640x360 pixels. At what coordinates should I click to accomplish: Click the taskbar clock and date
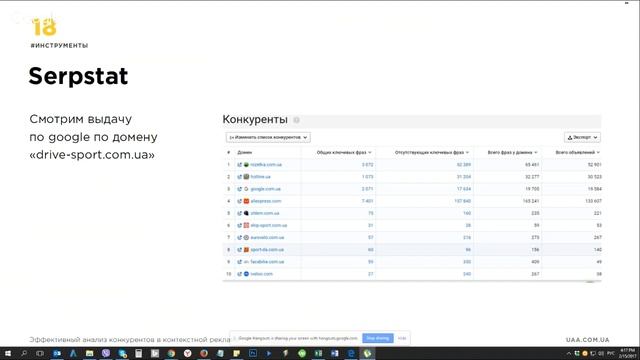(x=627, y=353)
